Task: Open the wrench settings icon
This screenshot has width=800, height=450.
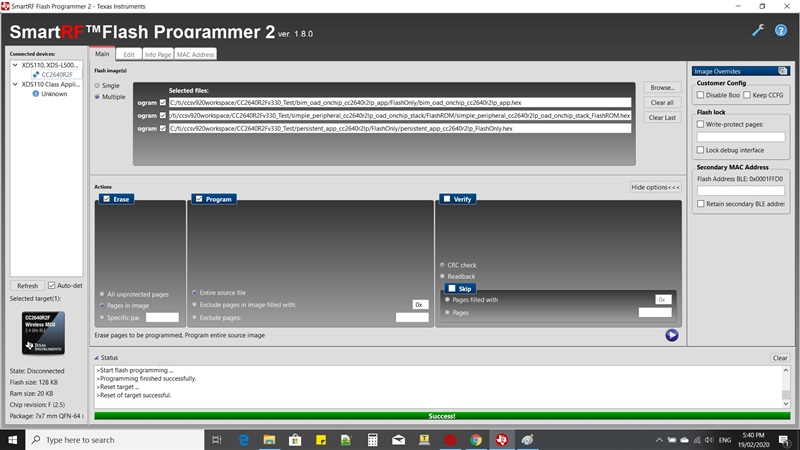Action: pyautogui.click(x=758, y=31)
